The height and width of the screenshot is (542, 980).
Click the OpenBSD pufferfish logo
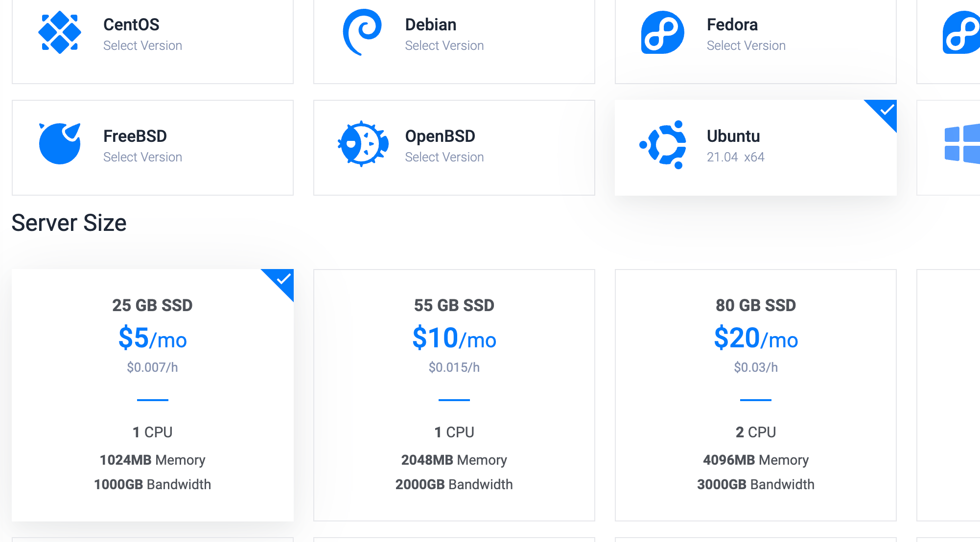tap(363, 144)
